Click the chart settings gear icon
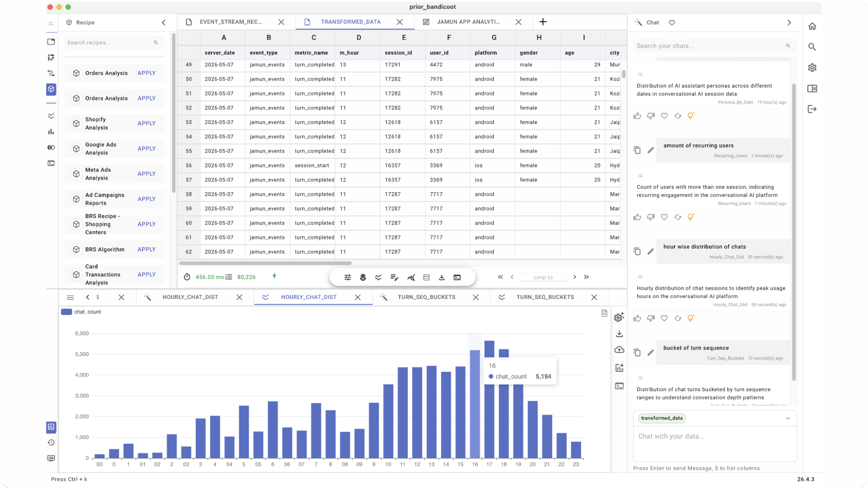868x488 pixels. [619, 317]
